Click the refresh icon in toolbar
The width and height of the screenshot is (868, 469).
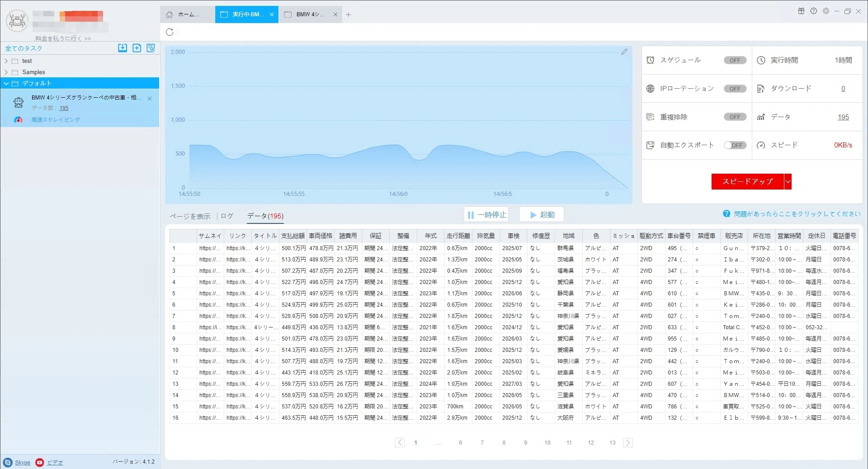170,32
